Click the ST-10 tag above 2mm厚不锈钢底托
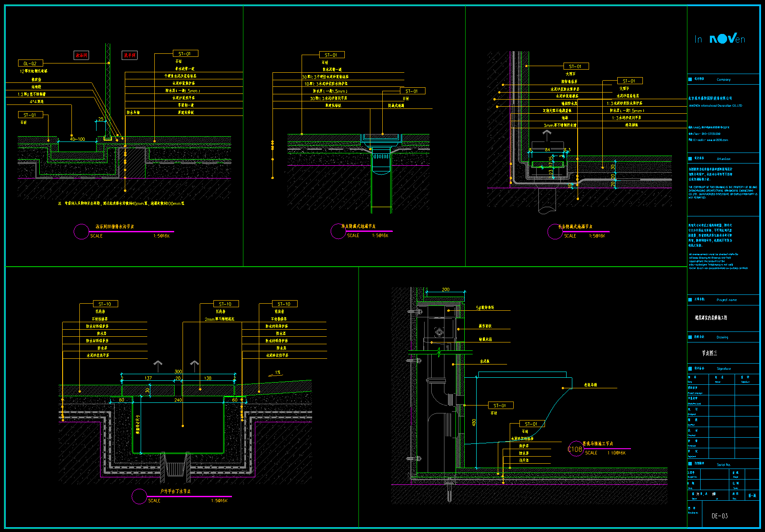Screen dimensions: 765x532 pos(225,304)
